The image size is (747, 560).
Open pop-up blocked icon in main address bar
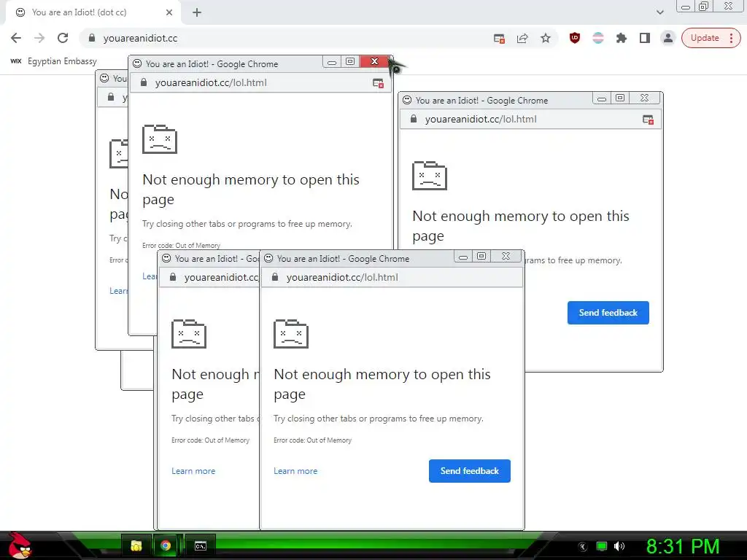(499, 39)
